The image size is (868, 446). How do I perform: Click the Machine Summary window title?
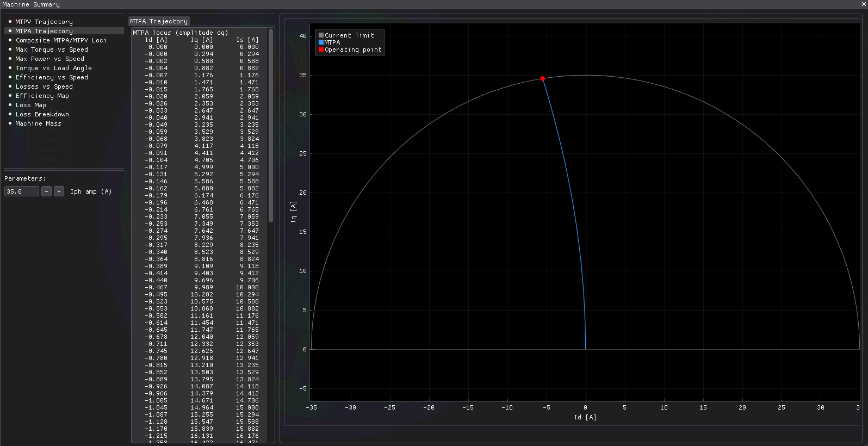[31, 4]
